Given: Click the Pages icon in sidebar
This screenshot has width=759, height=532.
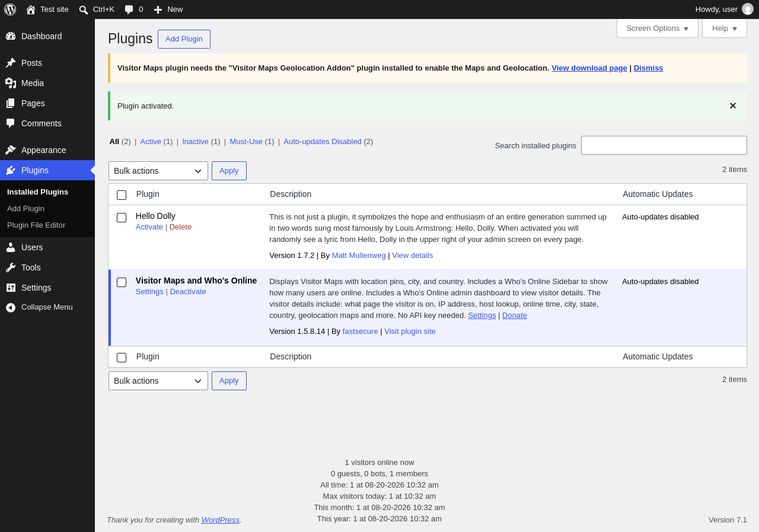Looking at the screenshot, I should (x=11, y=103).
